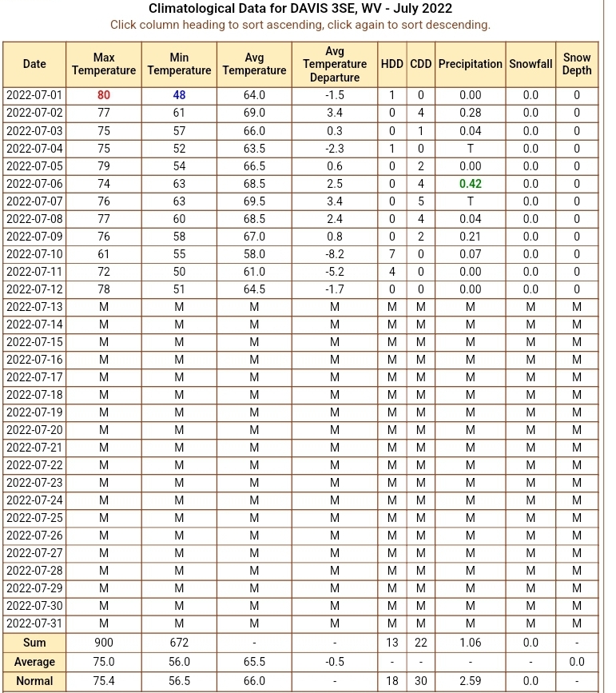The image size is (616, 693).
Task: Click the Normal row label
Action: [34, 681]
